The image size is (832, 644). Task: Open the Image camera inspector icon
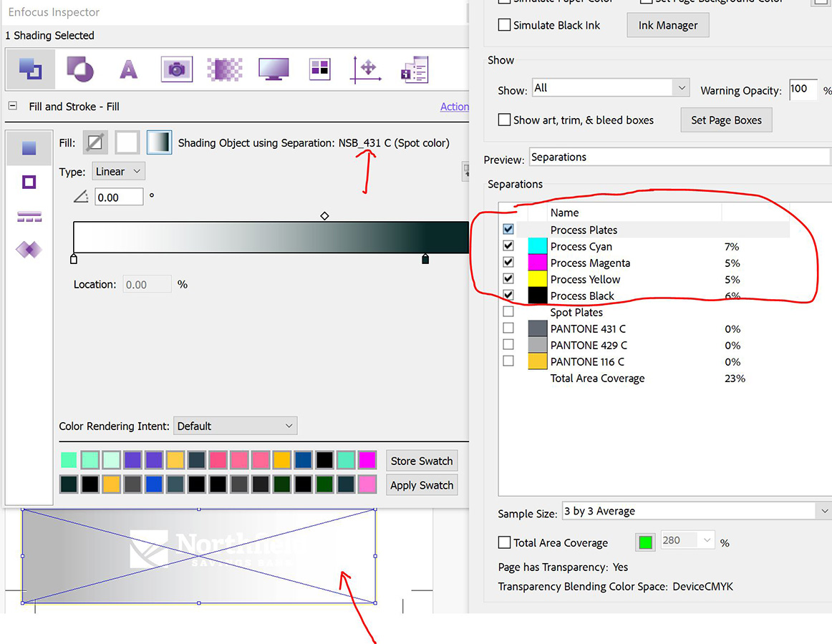(x=177, y=69)
